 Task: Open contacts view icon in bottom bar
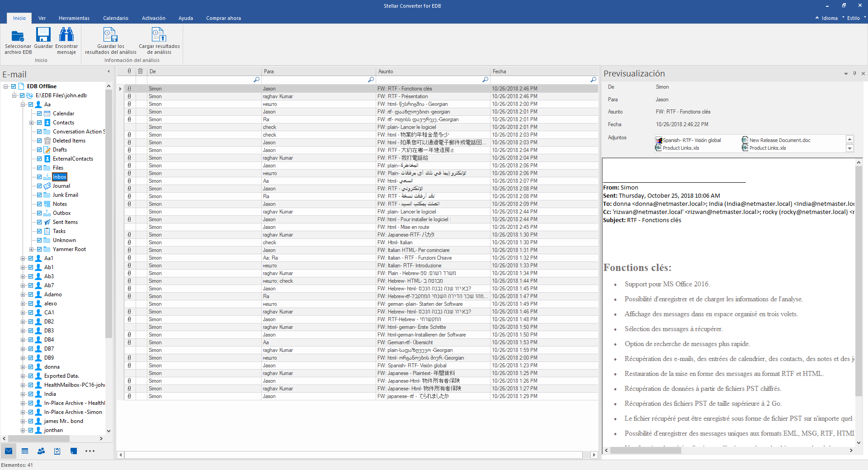pos(41,451)
